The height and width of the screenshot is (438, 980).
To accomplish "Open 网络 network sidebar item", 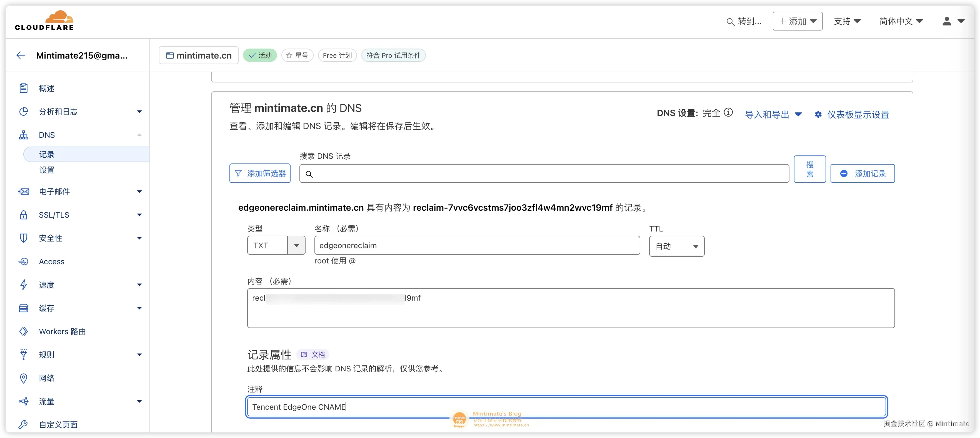I will [x=46, y=378].
